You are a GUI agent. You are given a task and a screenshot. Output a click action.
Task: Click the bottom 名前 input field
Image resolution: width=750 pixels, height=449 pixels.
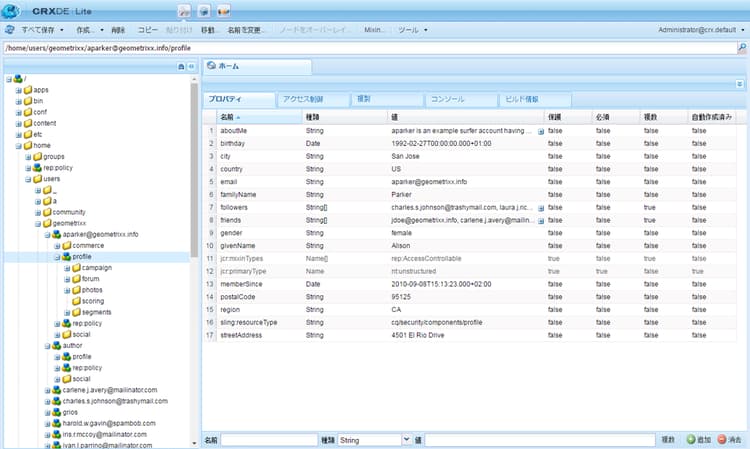269,440
